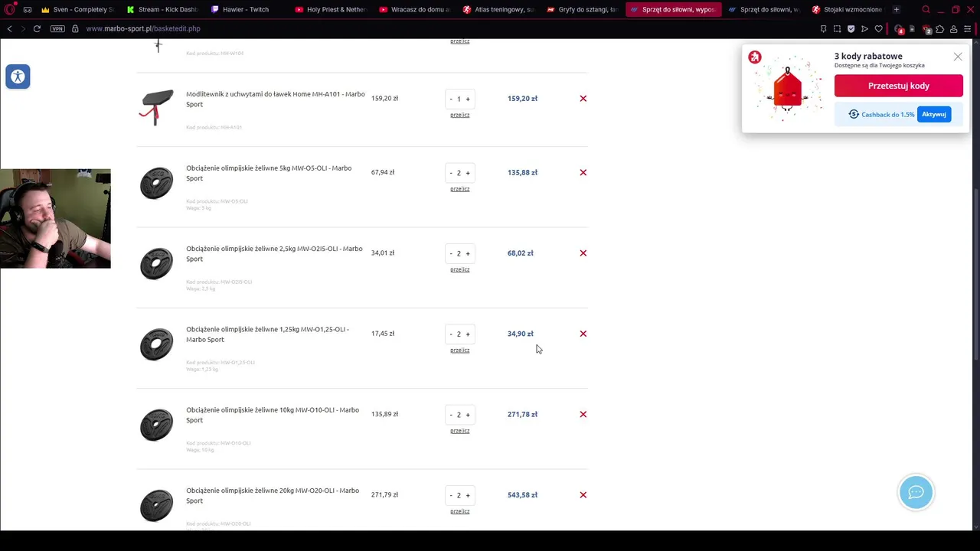Increase quantity of the 1,25kg plate
Screen dimensions: 980x551
pos(468,334)
